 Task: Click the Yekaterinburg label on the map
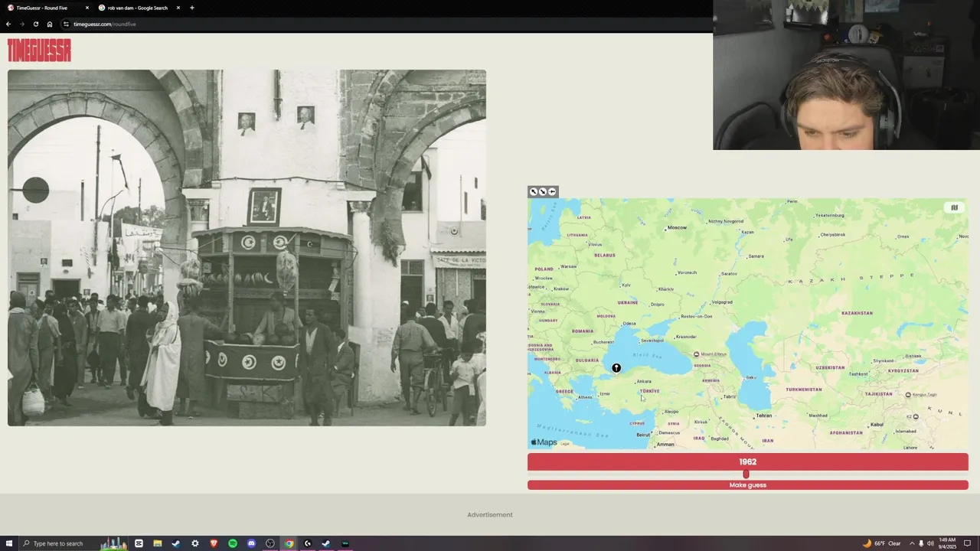[830, 215]
